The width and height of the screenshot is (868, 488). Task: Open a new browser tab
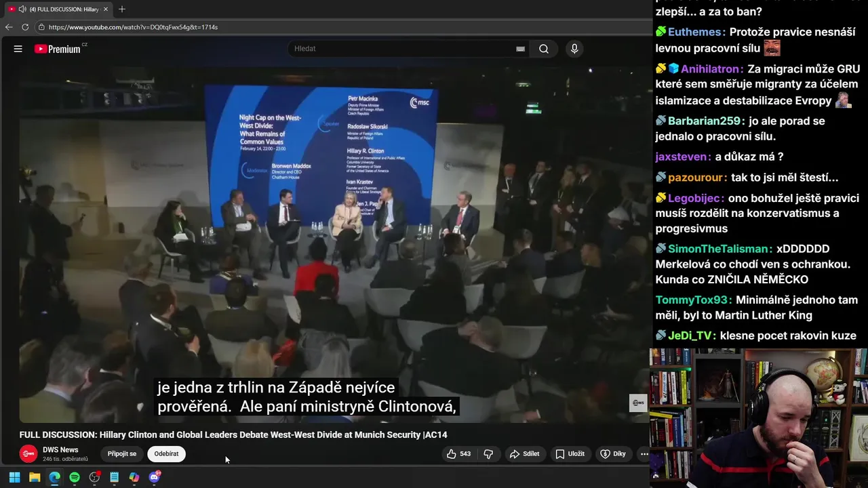pos(122,9)
